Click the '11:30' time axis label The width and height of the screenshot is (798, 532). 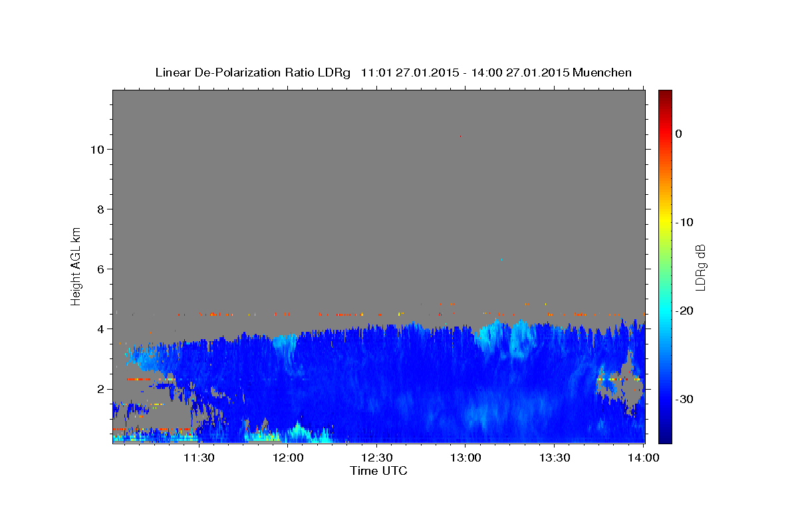(198, 458)
